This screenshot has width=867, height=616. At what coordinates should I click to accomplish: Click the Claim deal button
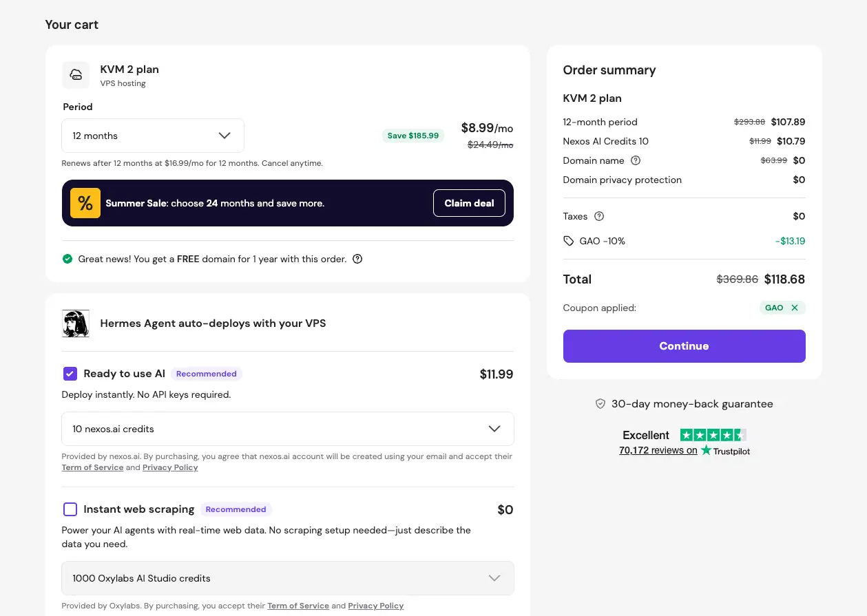469,203
